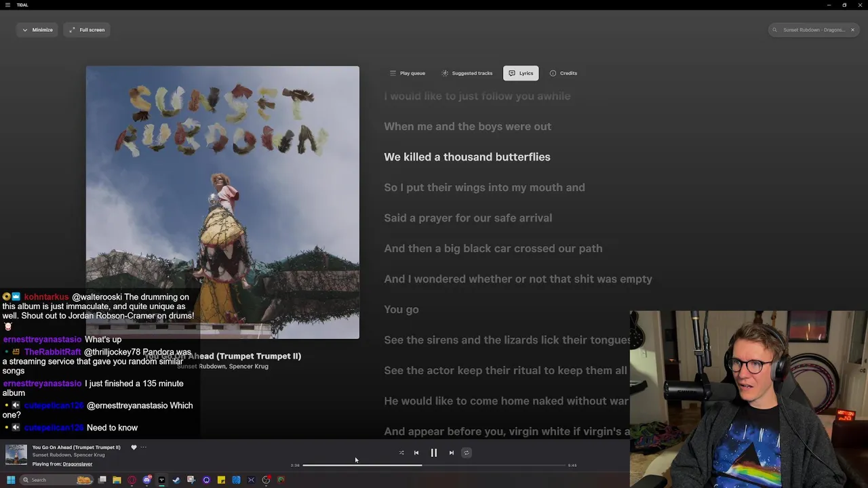Image resolution: width=868 pixels, height=488 pixels.
Task: Open full screen mode
Action: pyautogui.click(x=87, y=30)
